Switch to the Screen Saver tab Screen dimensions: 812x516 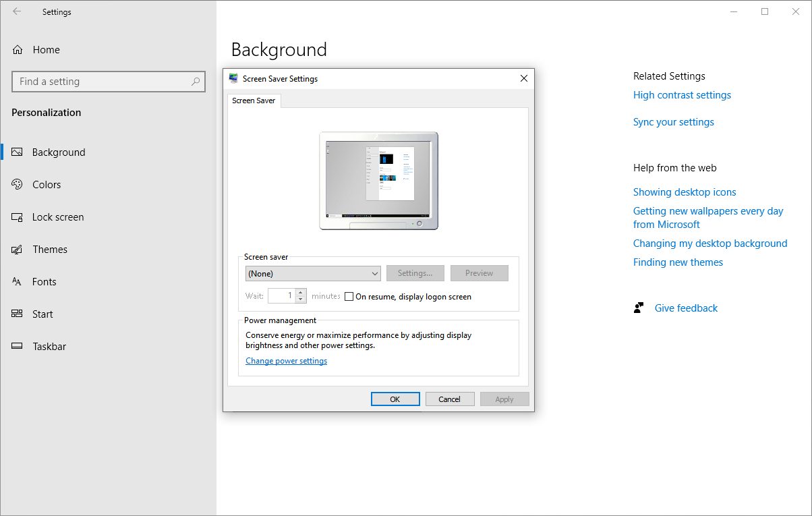point(254,101)
